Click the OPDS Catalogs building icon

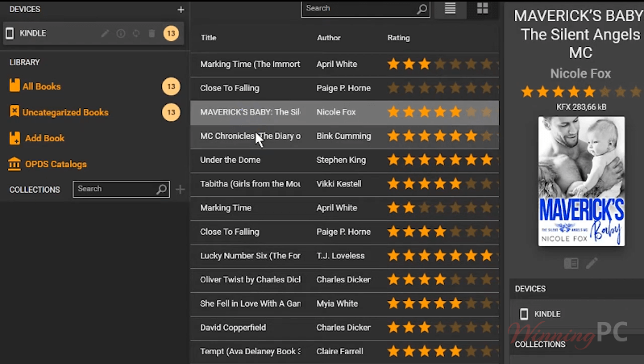(15, 164)
